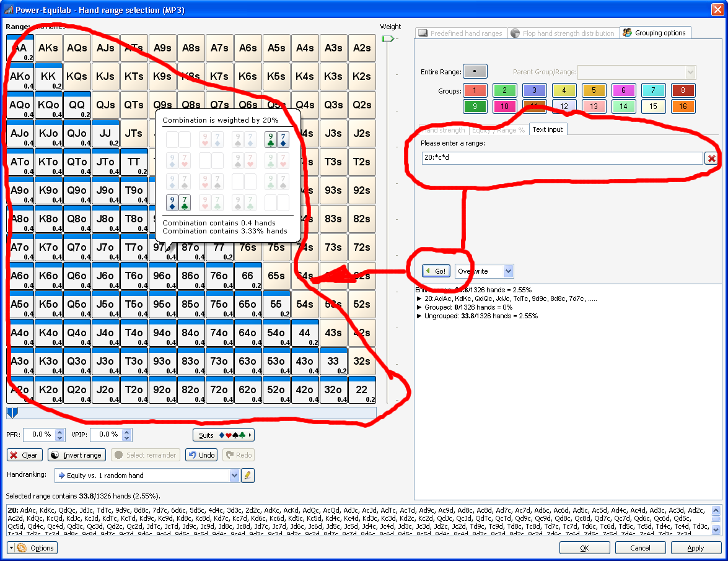Select group 2 green swatch
728x561 pixels.
click(505, 90)
